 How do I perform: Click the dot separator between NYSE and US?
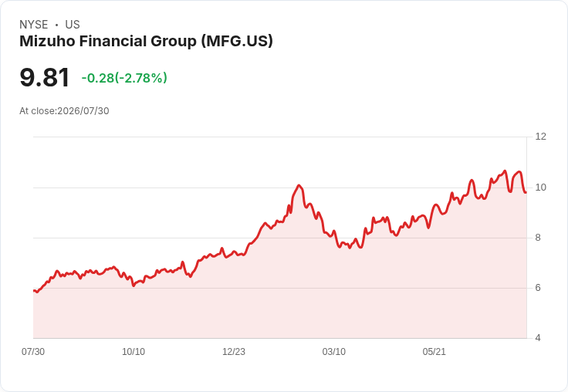click(x=56, y=25)
